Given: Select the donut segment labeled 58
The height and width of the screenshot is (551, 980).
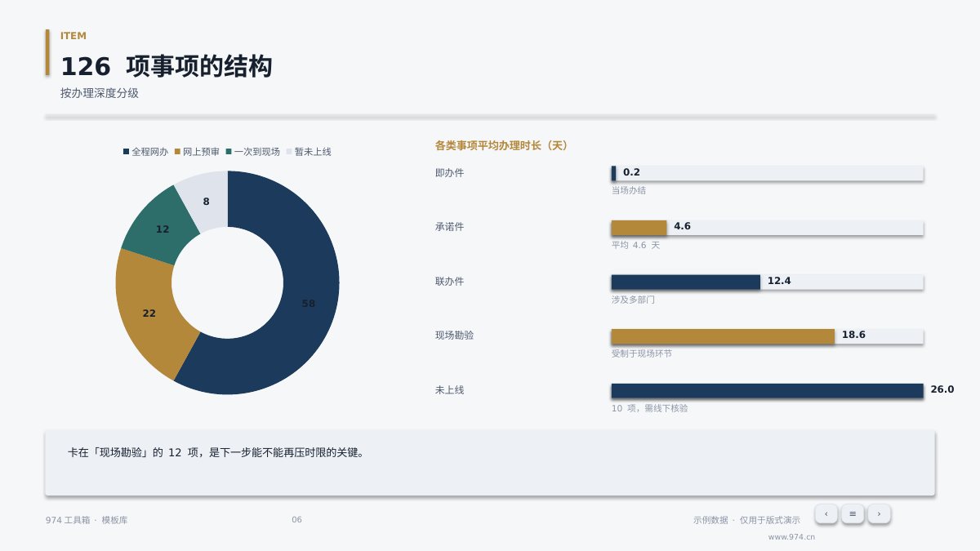Looking at the screenshot, I should 309,303.
